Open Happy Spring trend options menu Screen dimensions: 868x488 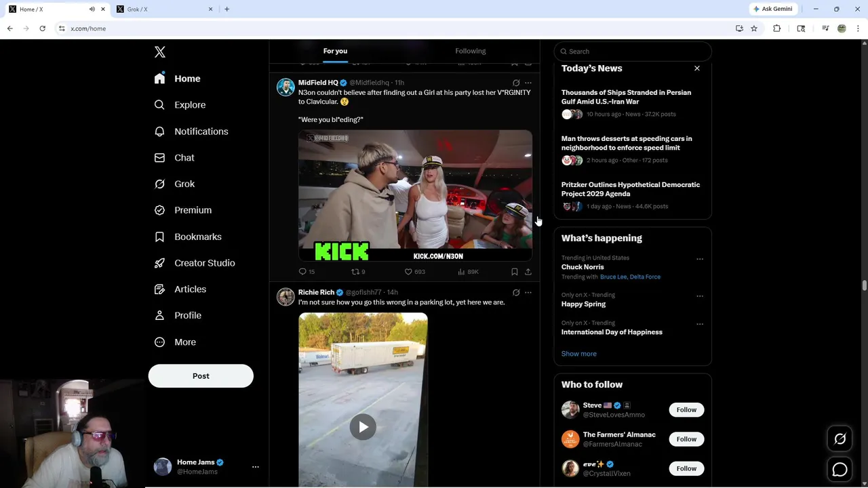pyautogui.click(x=700, y=296)
